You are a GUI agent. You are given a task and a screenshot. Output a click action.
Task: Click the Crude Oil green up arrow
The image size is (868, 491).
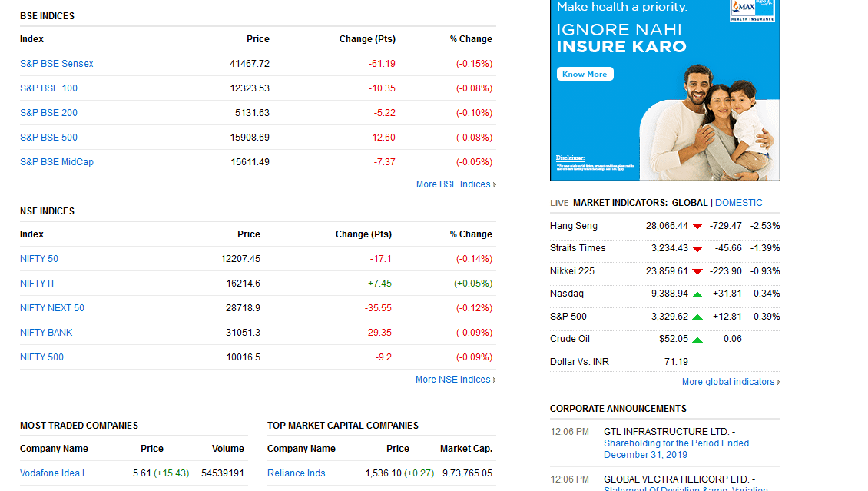pyautogui.click(x=697, y=340)
